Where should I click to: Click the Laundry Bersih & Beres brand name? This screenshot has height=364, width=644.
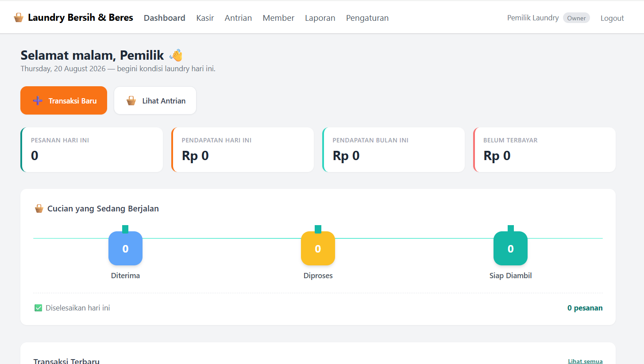click(81, 18)
